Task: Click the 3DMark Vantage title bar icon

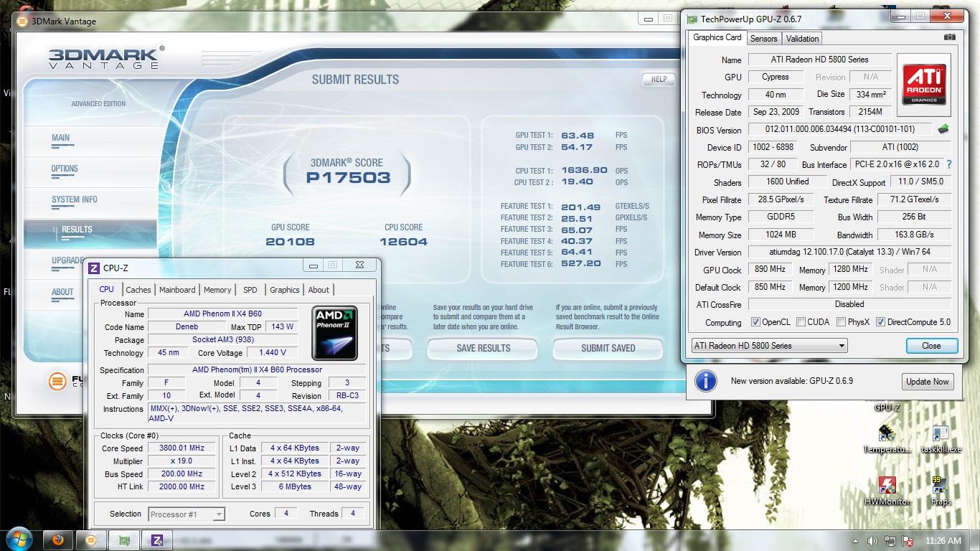Action: [x=22, y=21]
